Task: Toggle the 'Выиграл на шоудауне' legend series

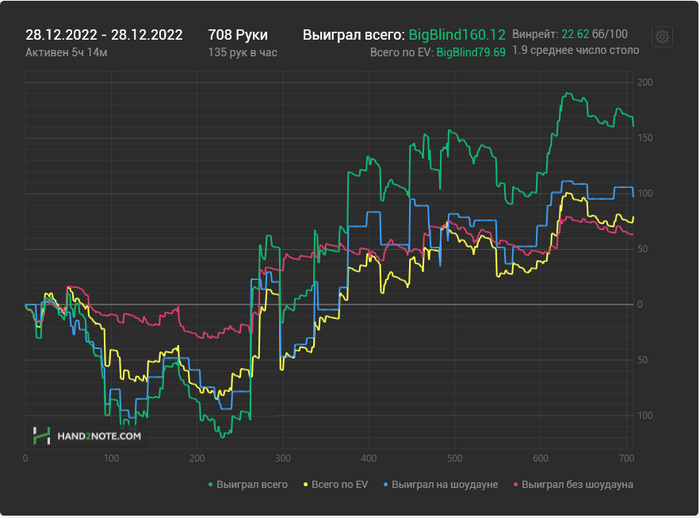Action: pos(441,485)
